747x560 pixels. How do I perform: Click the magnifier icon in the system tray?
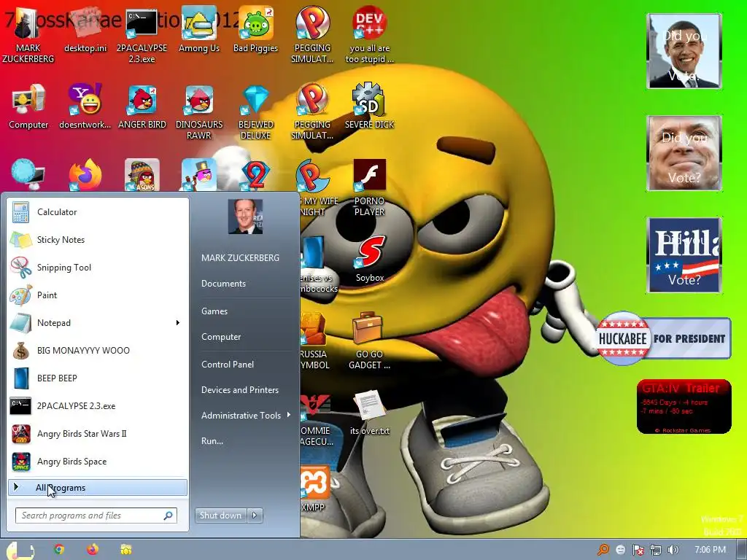[x=603, y=550]
